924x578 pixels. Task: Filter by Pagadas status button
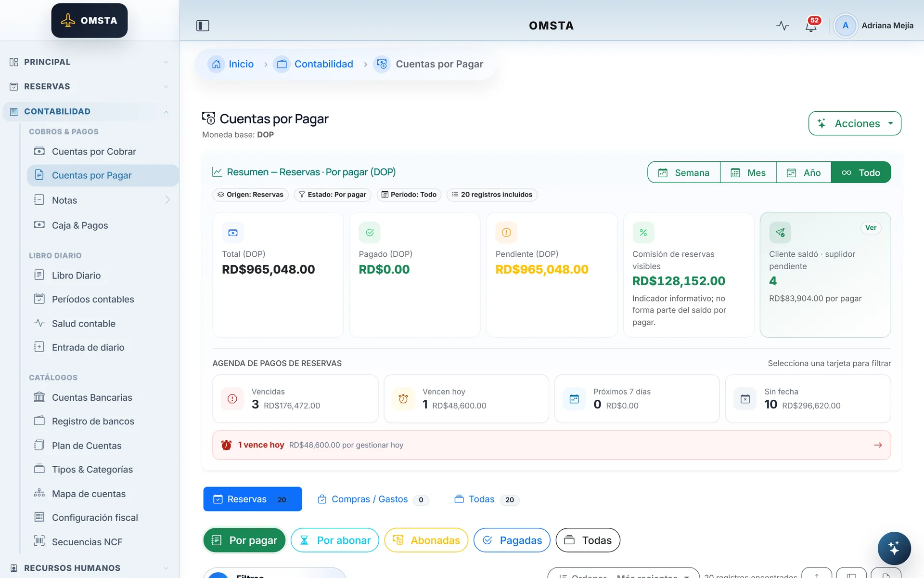pyautogui.click(x=512, y=540)
